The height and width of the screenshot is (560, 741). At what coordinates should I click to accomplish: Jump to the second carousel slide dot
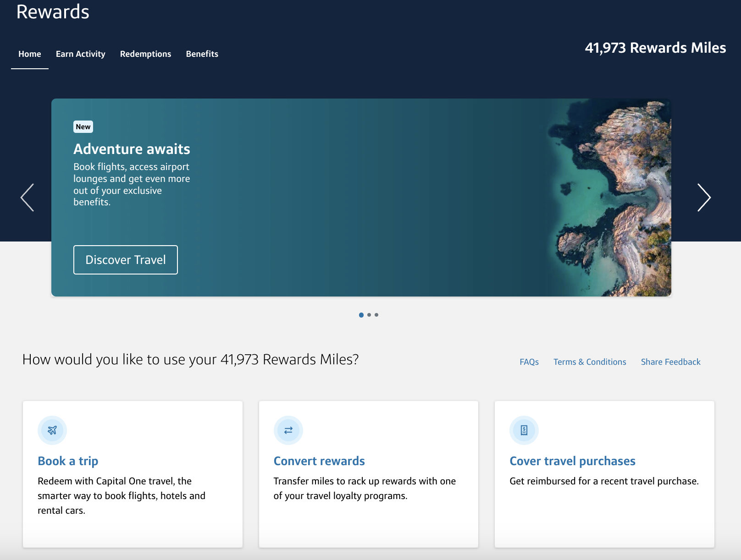[369, 315]
